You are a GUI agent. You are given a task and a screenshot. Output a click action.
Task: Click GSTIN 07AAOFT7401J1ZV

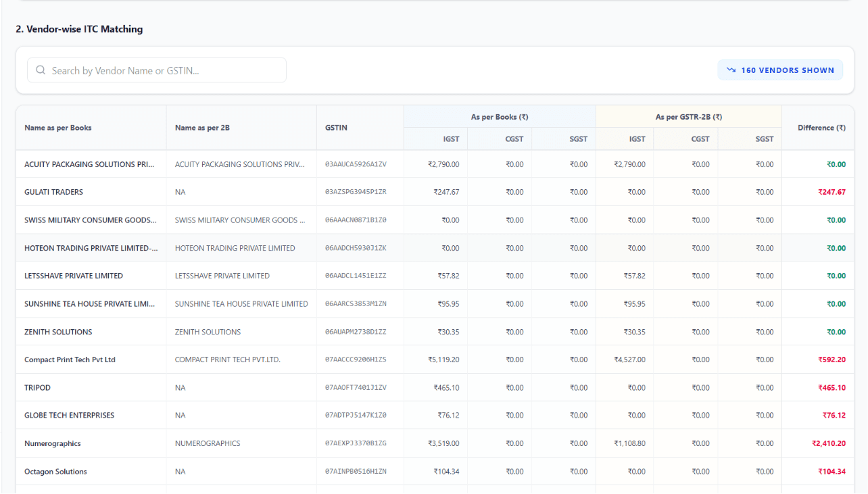[x=356, y=388]
